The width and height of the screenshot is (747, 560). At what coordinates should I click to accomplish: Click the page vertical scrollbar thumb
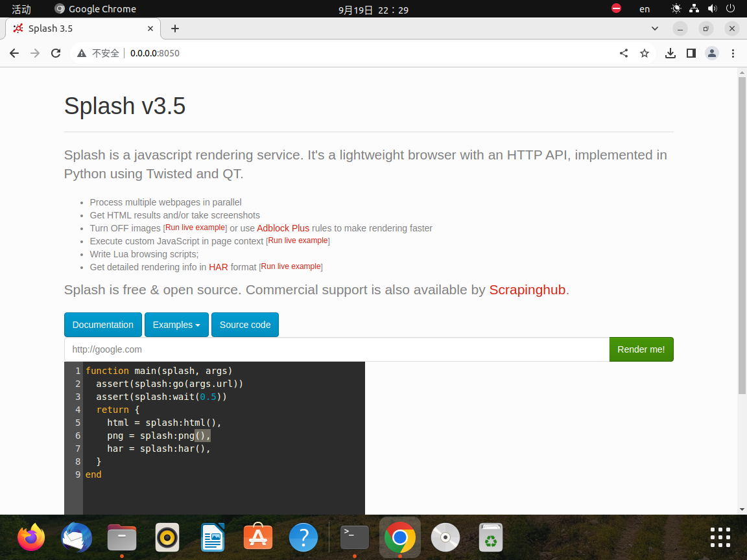click(742, 235)
